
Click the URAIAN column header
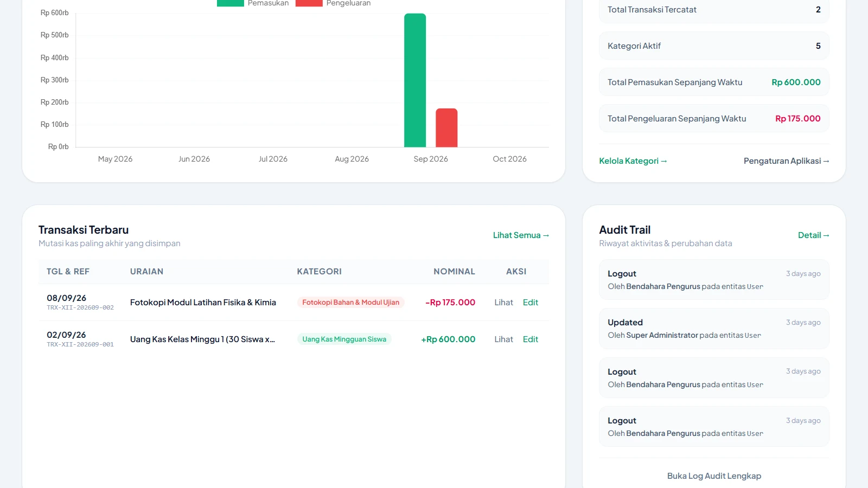click(x=146, y=272)
